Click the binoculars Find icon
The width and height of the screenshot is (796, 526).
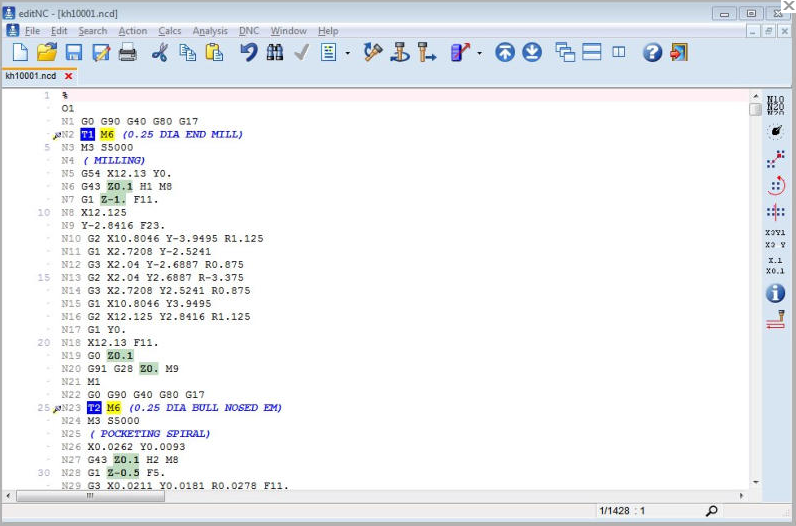click(275, 53)
